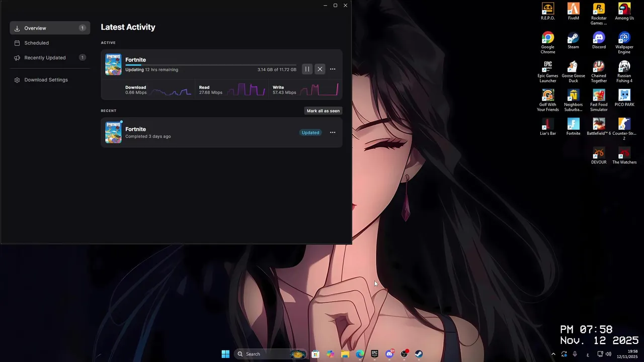Click the '3.14 GB of 11.72 GB' text

pyautogui.click(x=277, y=70)
